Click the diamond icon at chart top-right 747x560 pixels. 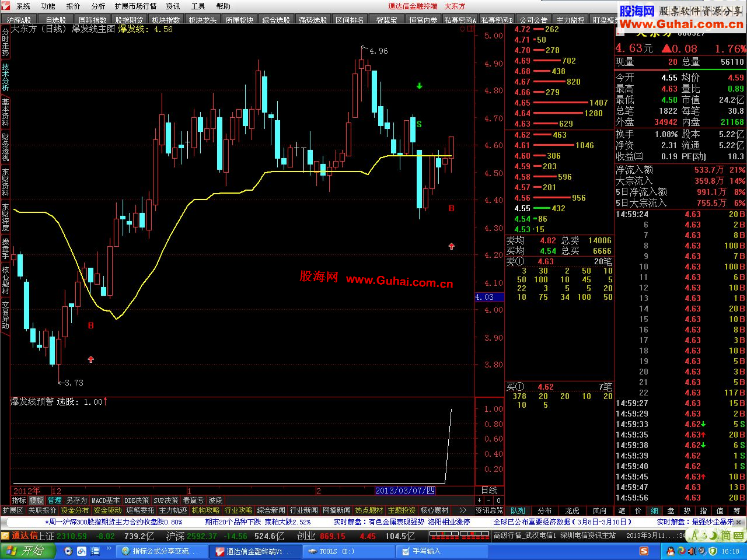463,29
